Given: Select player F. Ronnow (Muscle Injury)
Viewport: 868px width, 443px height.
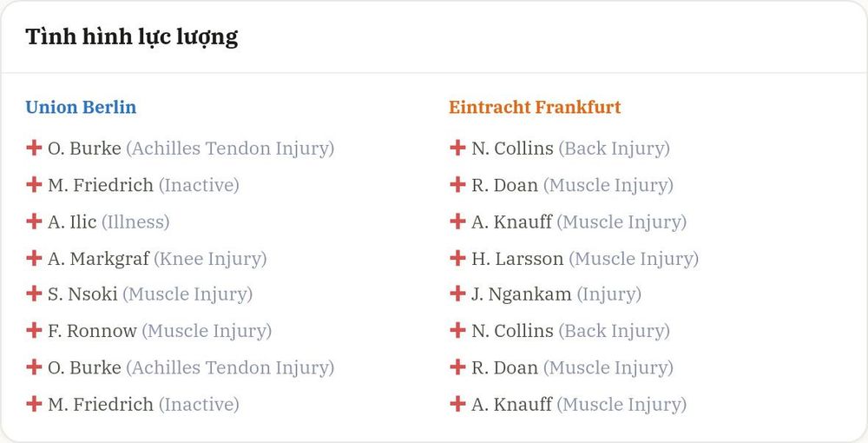Looking at the screenshot, I should click(x=160, y=331).
